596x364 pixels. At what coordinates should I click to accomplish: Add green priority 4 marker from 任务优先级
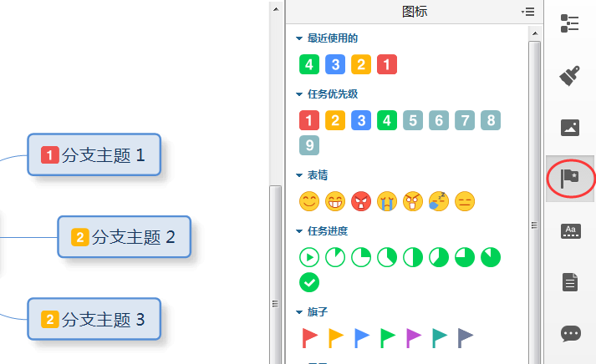pos(387,120)
